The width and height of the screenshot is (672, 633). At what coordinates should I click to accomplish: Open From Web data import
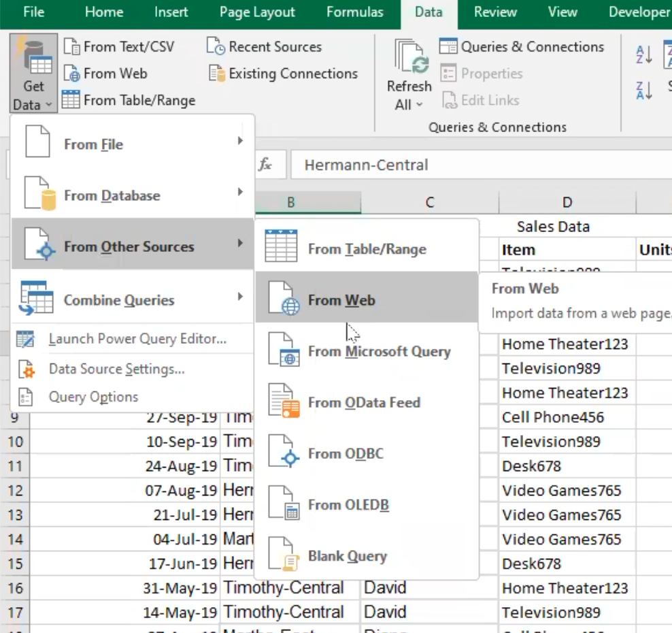341,299
